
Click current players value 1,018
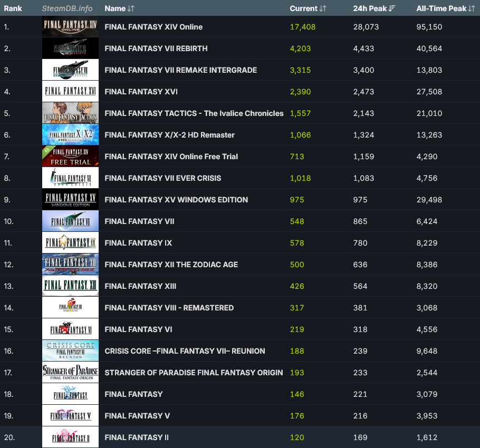300,178
